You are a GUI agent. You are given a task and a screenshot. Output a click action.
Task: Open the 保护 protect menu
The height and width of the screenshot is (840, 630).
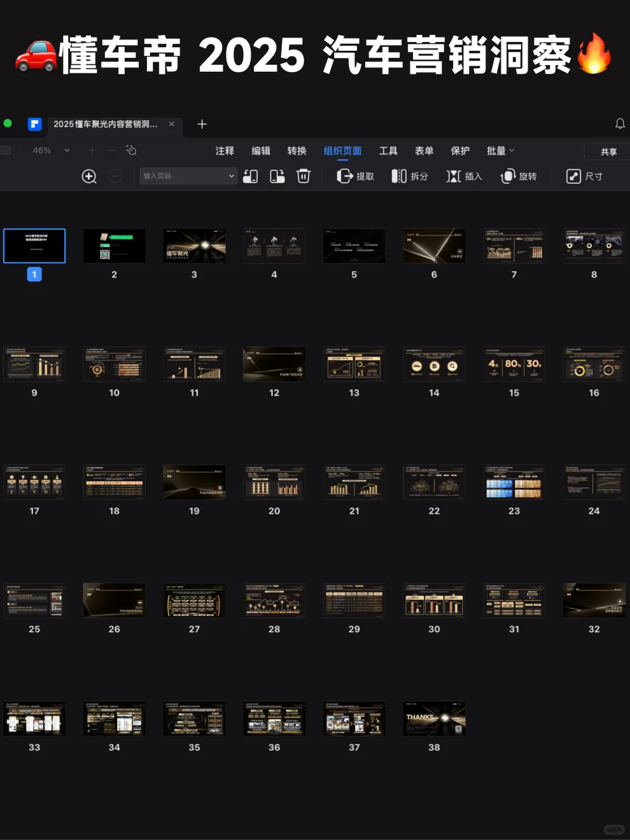pyautogui.click(x=460, y=151)
